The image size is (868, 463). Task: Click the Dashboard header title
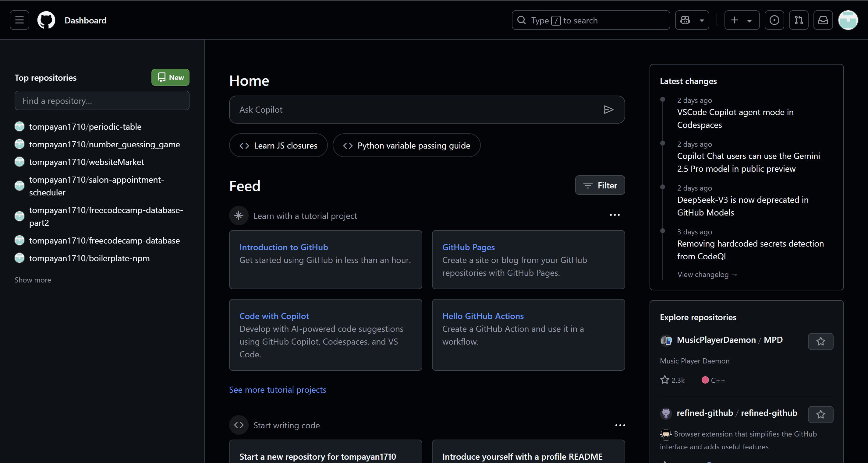tap(85, 20)
